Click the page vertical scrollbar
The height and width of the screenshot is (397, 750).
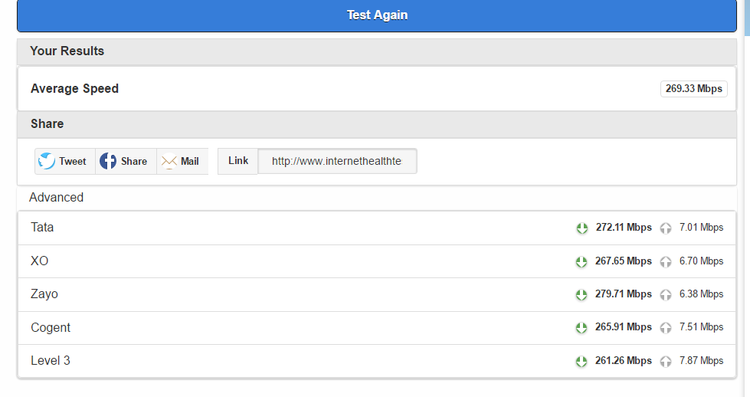747,198
